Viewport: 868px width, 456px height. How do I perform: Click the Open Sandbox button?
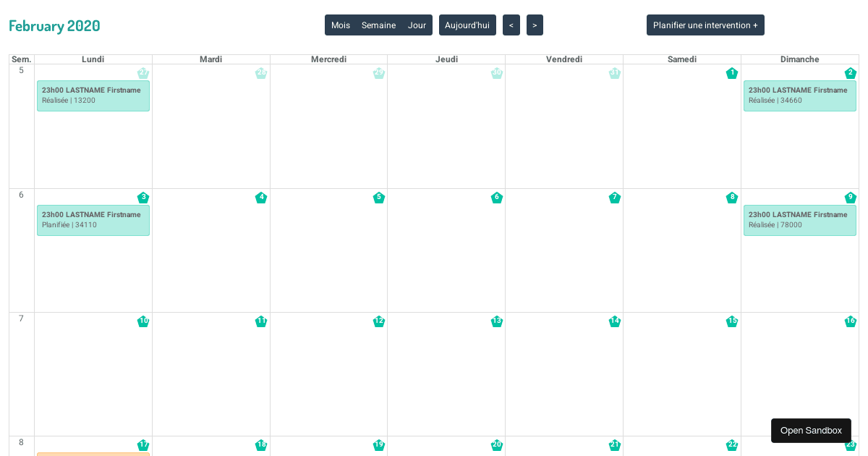[811, 430]
